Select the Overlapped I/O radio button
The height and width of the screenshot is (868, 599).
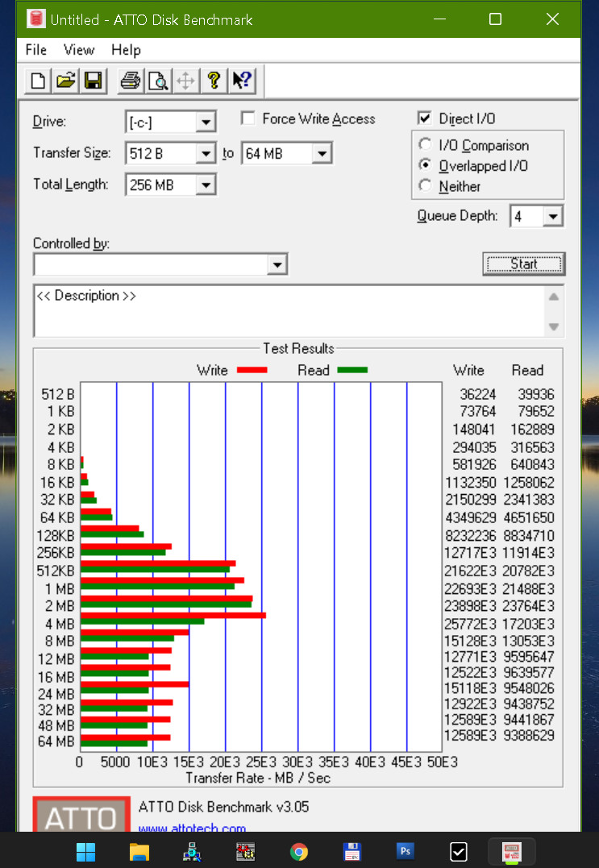[x=425, y=165]
